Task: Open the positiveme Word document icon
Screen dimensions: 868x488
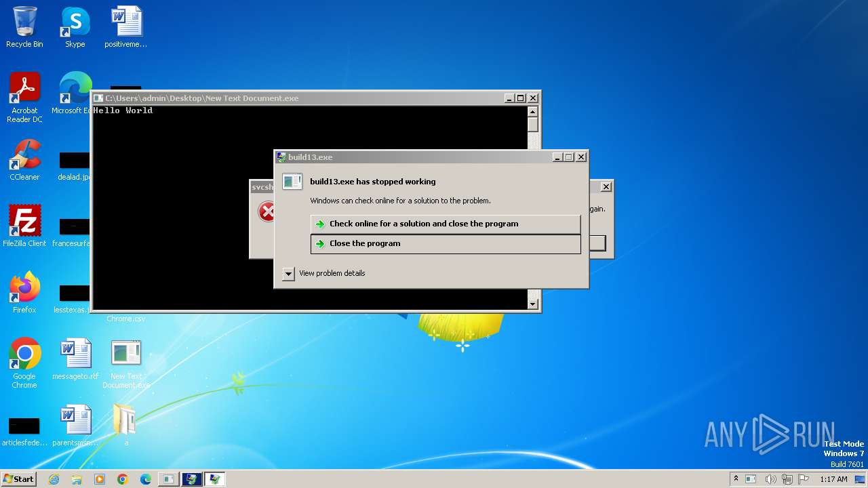Action: coord(126,27)
